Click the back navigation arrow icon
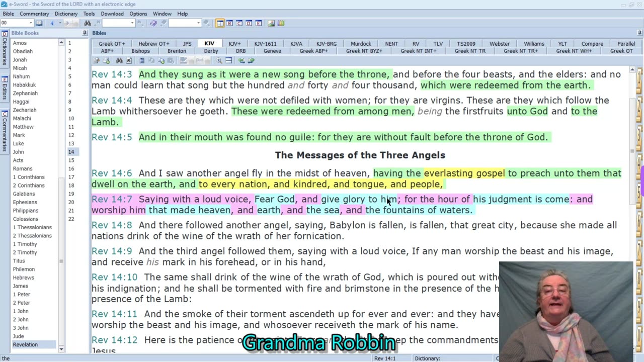This screenshot has height=362, width=644. click(x=52, y=23)
